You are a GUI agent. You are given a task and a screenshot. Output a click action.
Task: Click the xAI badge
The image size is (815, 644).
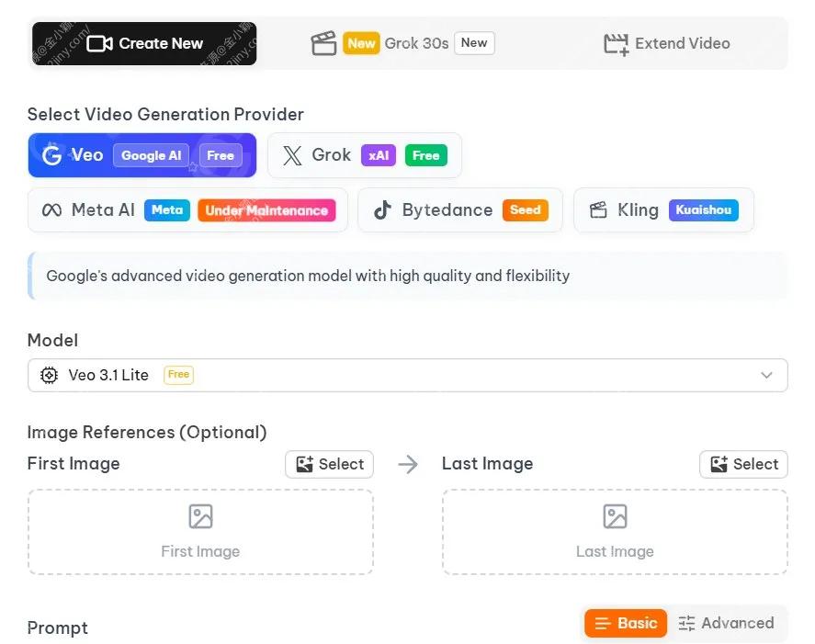pos(379,155)
